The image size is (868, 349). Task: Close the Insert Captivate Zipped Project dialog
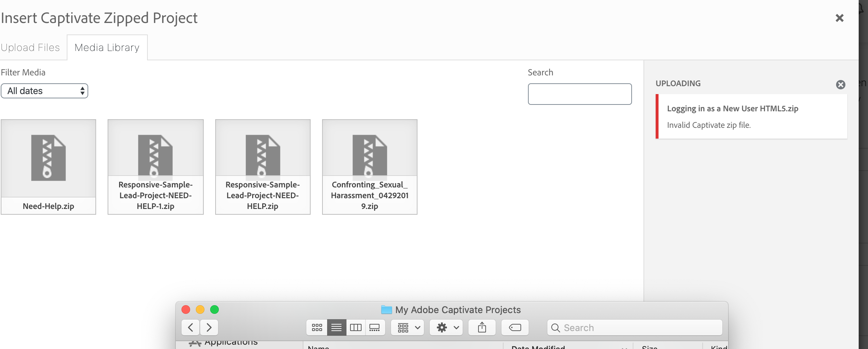(839, 18)
